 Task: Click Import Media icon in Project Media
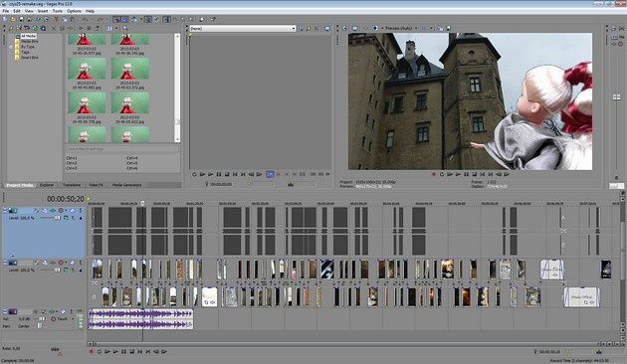pyautogui.click(x=19, y=29)
